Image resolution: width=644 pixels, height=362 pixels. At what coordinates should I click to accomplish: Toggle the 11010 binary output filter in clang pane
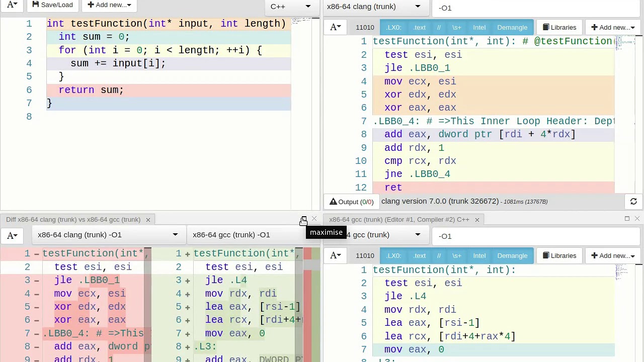click(365, 28)
